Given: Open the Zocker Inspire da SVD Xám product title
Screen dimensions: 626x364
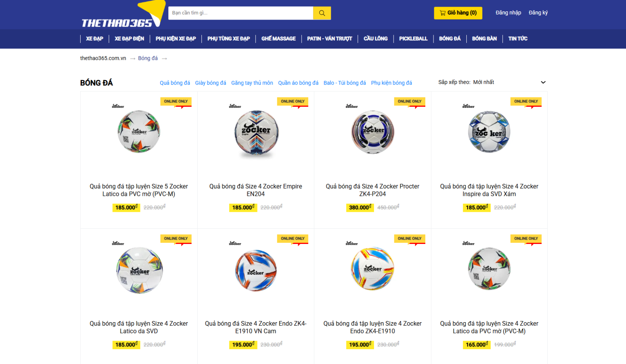Looking at the screenshot, I should [489, 190].
